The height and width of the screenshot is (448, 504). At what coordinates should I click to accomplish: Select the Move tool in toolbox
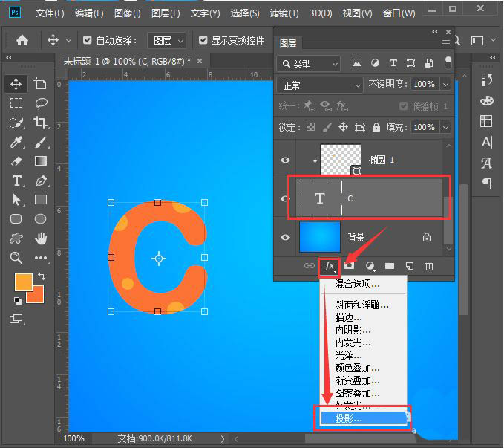(x=16, y=84)
